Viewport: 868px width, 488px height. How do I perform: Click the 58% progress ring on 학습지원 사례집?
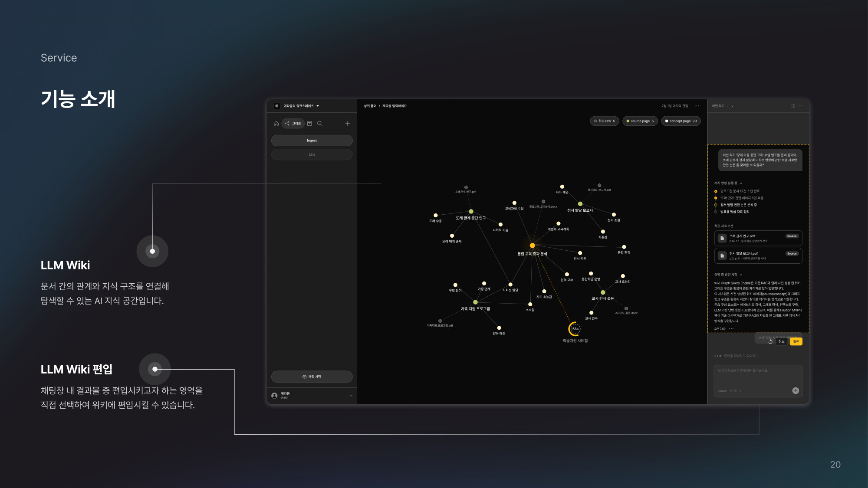point(575,329)
